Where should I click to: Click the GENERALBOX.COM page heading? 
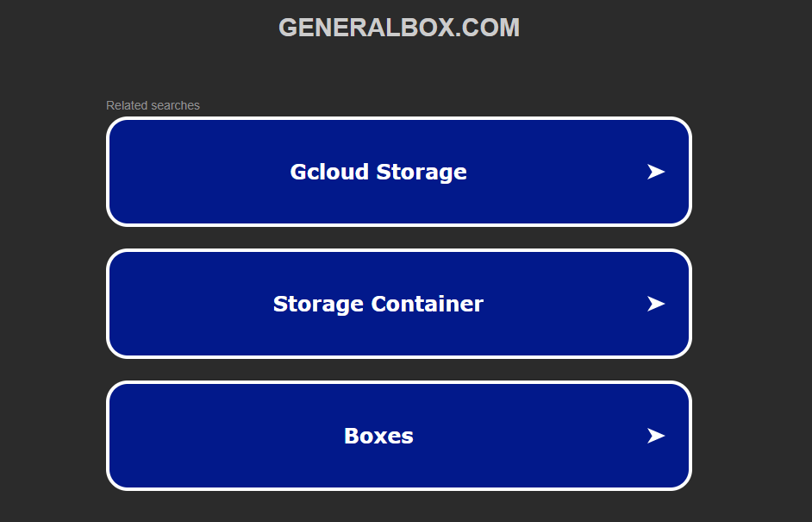tap(398, 28)
